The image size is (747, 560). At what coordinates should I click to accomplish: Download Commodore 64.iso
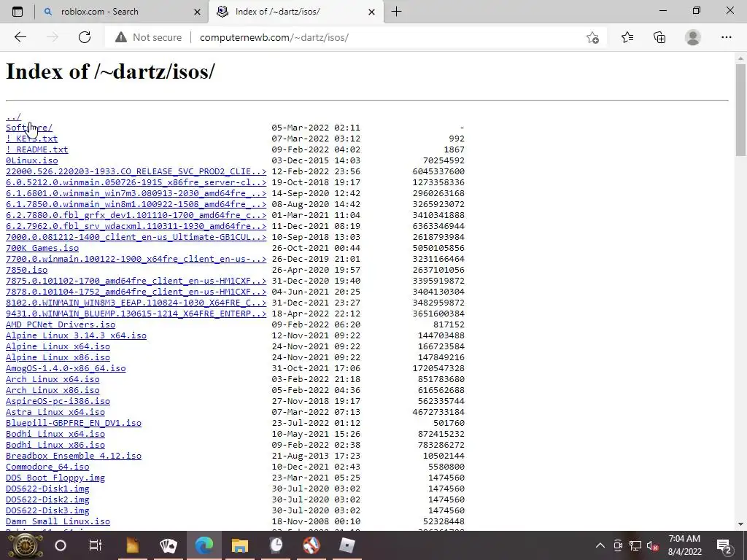(x=47, y=467)
